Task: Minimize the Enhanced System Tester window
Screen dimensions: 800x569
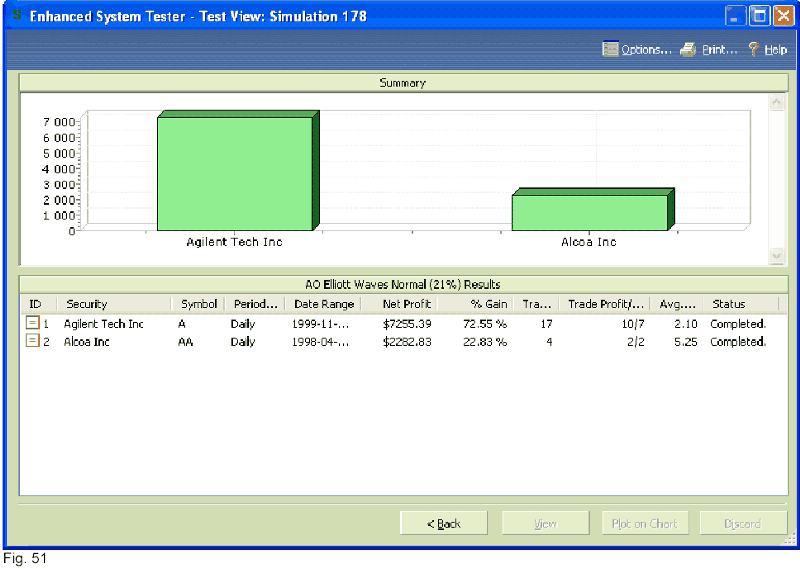Action: (x=734, y=15)
